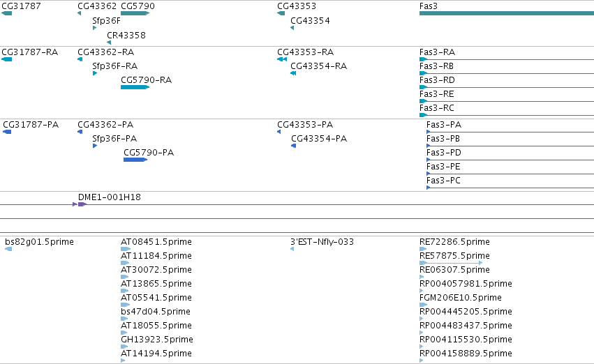Click the CG43362-RA transcript label

pyautogui.click(x=105, y=52)
